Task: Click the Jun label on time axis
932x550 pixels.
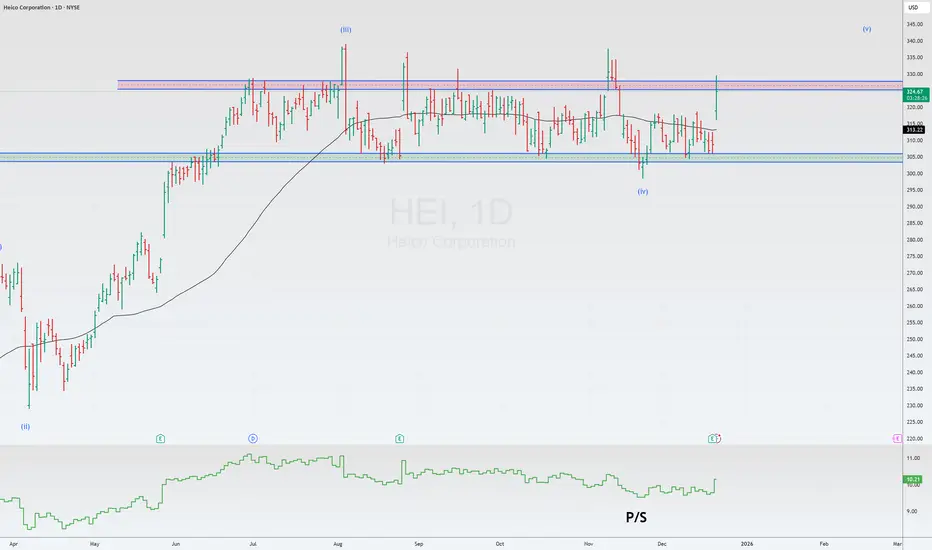Action: click(x=175, y=544)
